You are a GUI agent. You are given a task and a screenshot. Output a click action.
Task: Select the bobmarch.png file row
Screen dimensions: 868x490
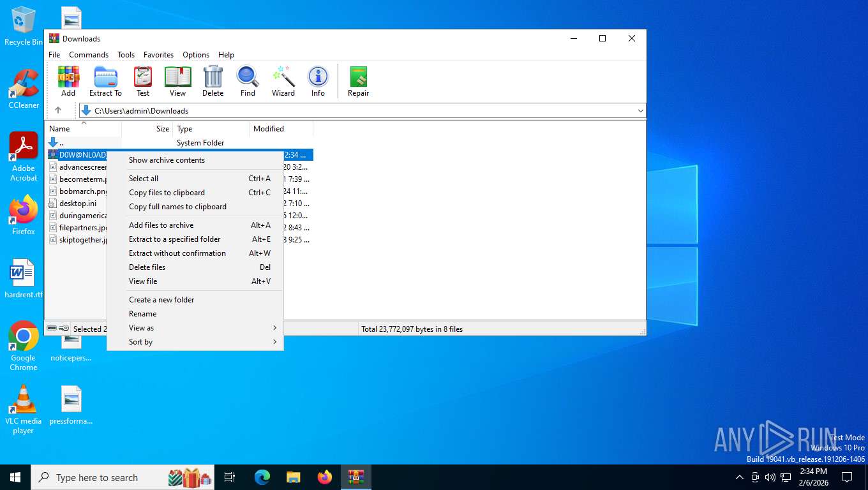click(x=77, y=191)
